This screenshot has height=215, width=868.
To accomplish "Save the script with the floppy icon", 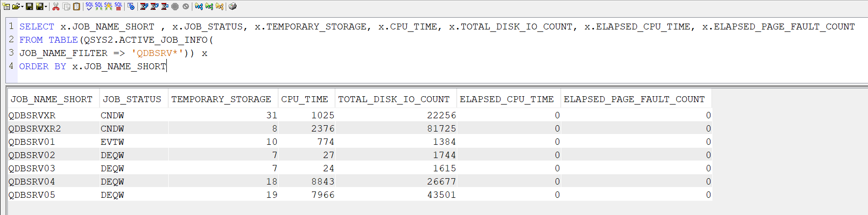I will 29,6.
